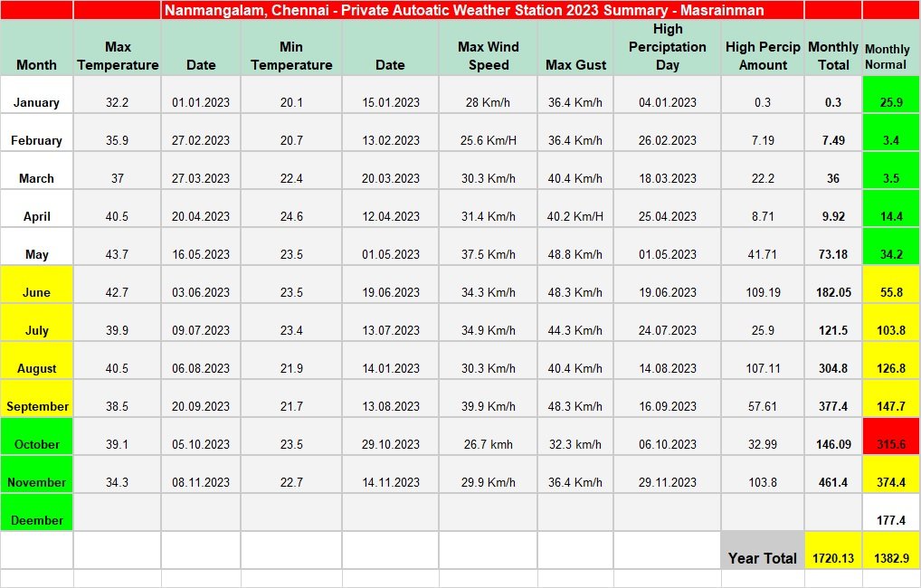Click December's monthly normal 177.4

[891, 512]
